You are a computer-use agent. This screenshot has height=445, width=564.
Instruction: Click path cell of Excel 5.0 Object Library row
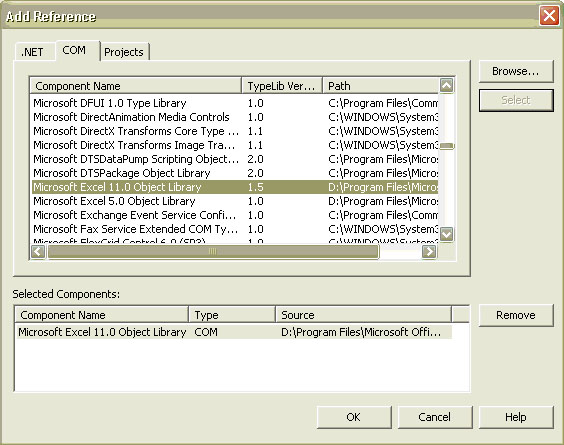pyautogui.click(x=383, y=201)
